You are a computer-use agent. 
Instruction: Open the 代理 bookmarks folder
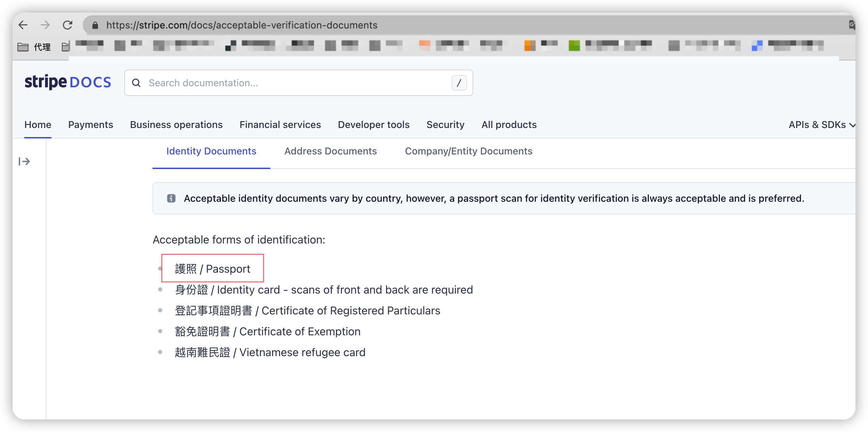pyautogui.click(x=34, y=47)
